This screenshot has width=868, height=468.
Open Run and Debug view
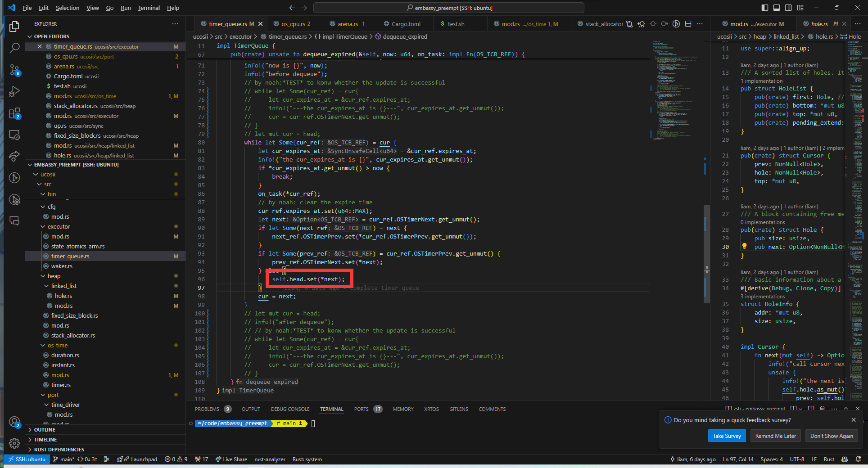(14, 91)
